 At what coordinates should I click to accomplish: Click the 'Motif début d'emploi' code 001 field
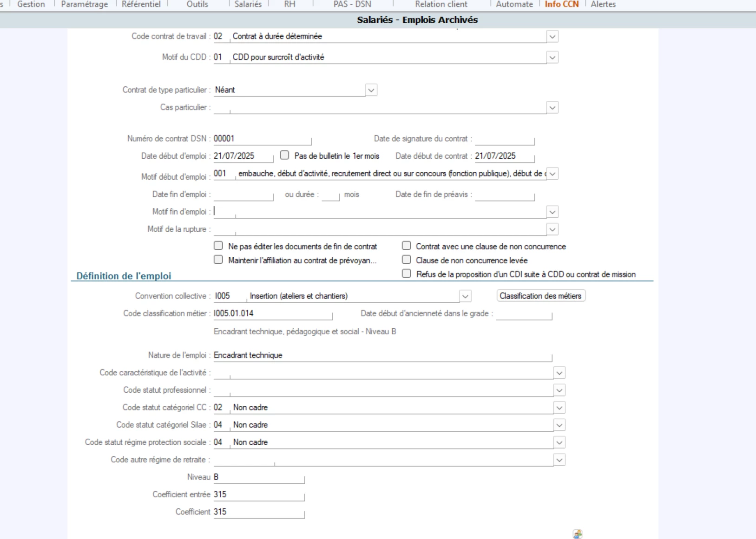(224, 174)
